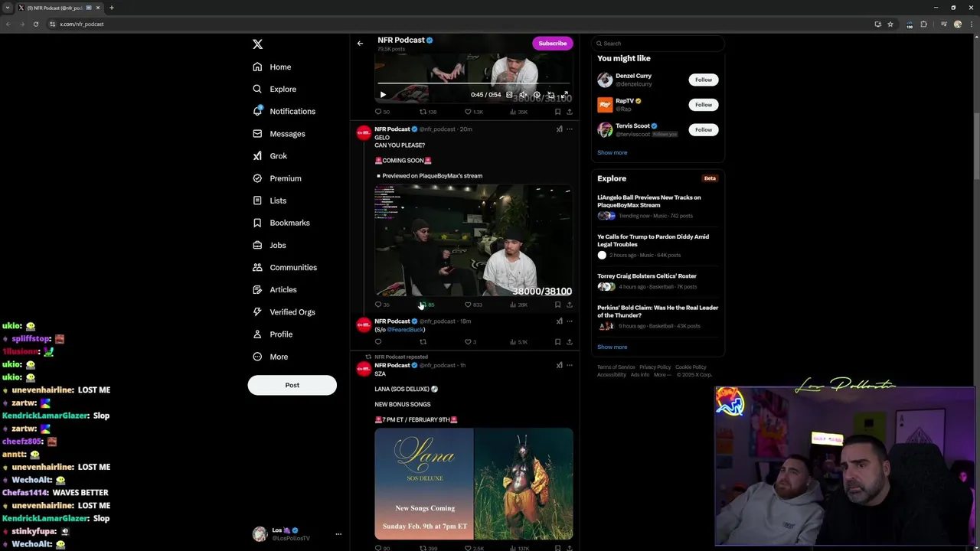Click the back arrow beside NFR Podcast
This screenshot has width=980, height=551.
(360, 44)
